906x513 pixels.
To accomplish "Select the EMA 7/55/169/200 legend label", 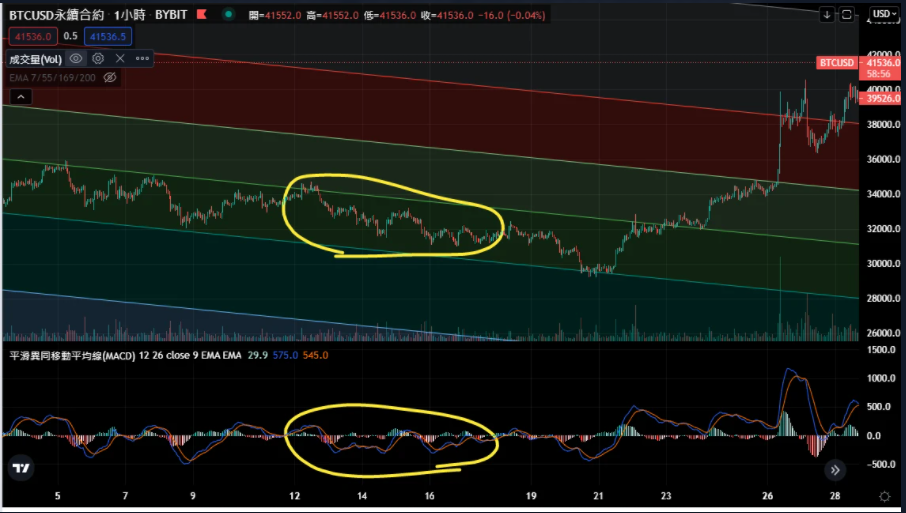I will coord(53,77).
